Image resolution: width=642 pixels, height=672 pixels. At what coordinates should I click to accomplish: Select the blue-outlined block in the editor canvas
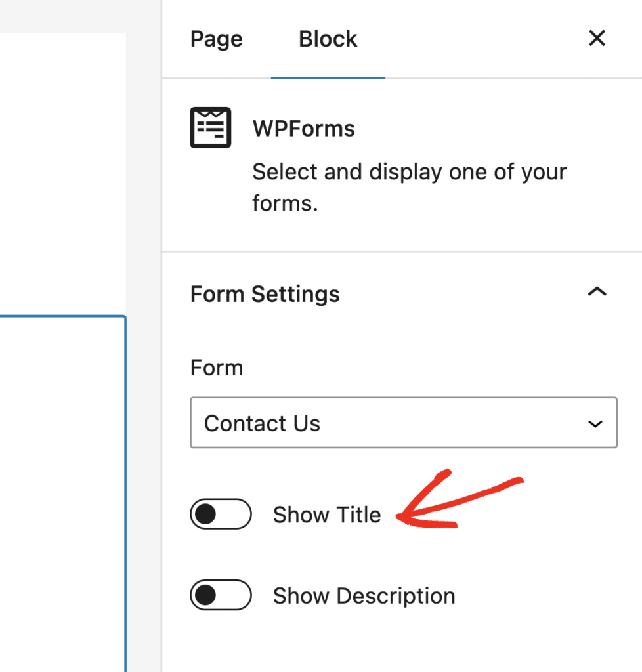(62, 492)
